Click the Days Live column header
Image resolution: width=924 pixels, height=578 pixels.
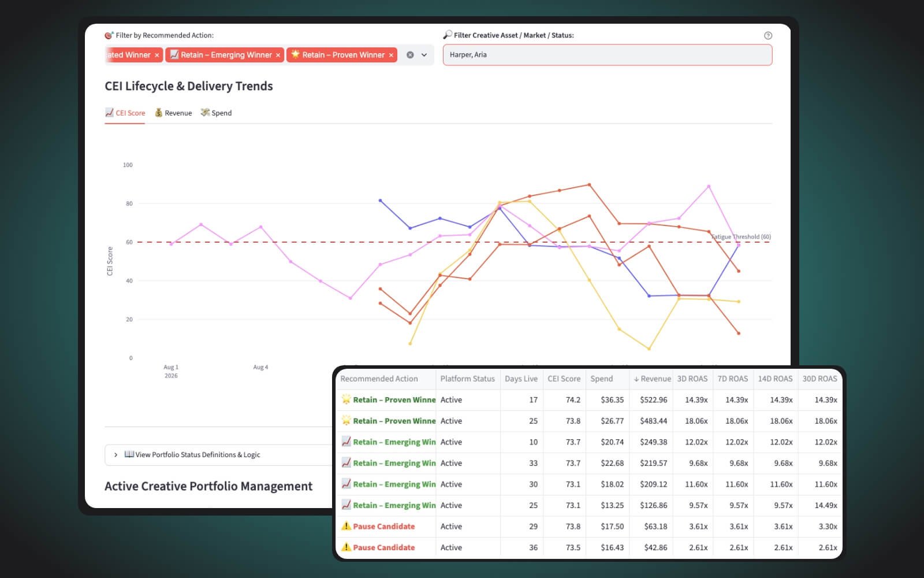(521, 379)
